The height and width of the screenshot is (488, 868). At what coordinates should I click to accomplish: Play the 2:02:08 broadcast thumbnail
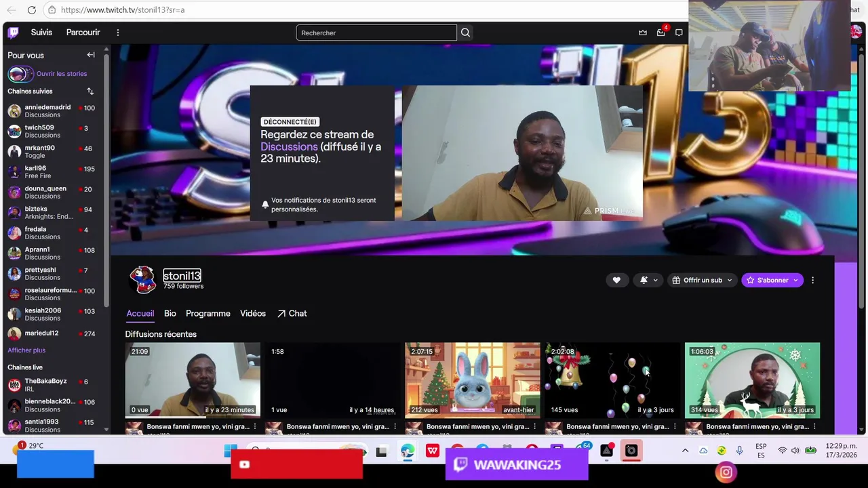click(x=612, y=380)
